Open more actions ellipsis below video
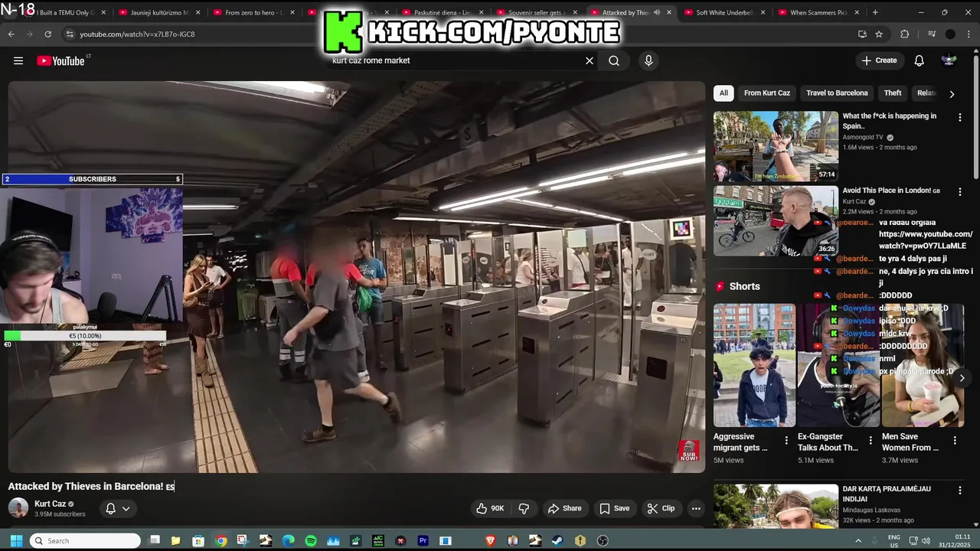The width and height of the screenshot is (980, 551). [x=696, y=508]
